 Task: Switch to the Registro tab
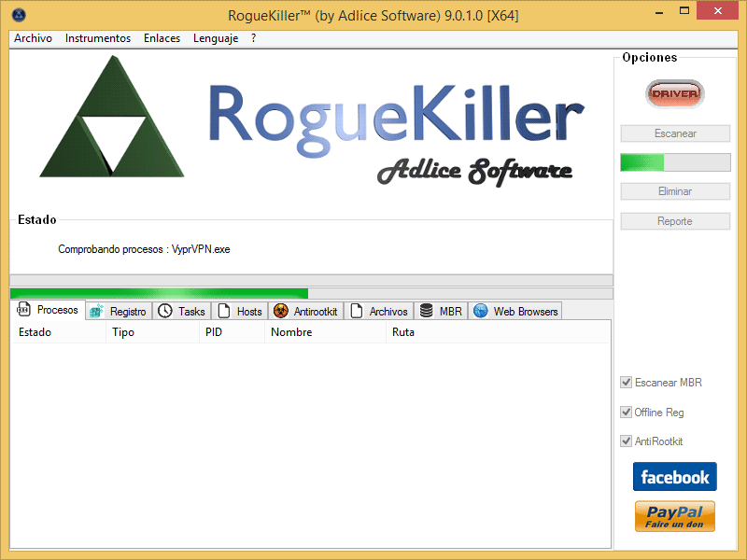pos(120,312)
